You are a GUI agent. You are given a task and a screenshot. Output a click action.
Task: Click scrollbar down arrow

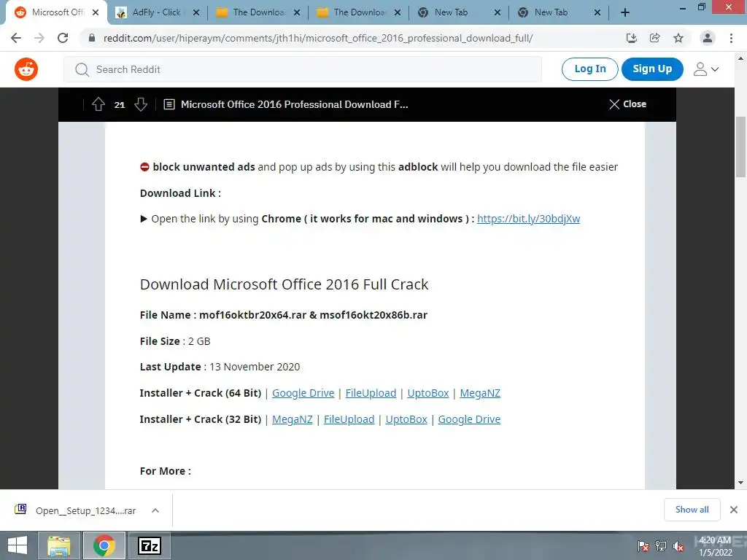pos(740,483)
